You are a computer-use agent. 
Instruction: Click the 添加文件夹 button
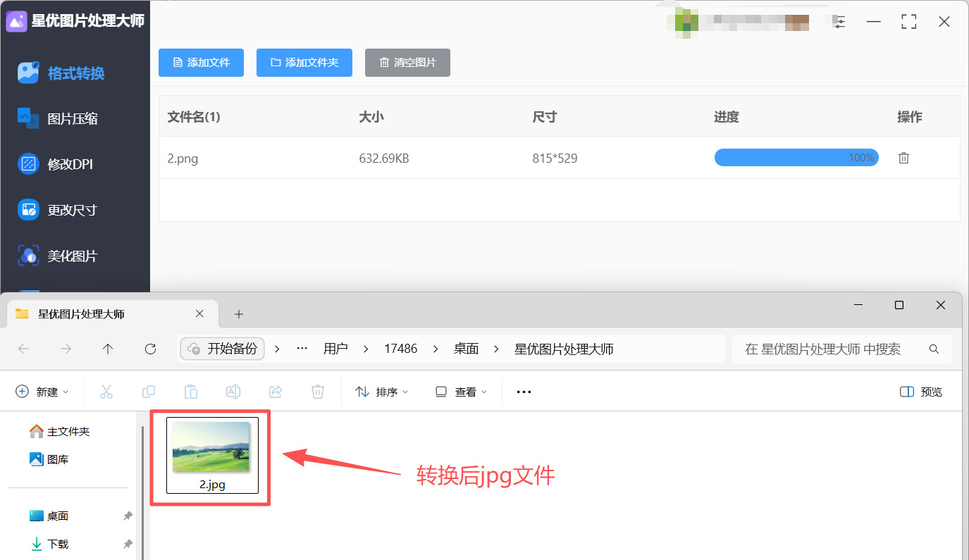pyautogui.click(x=304, y=63)
